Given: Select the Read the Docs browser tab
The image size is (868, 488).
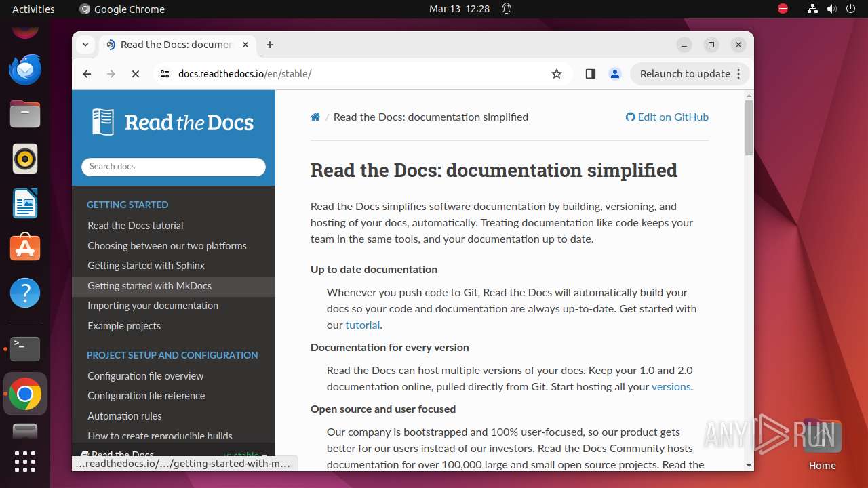Looking at the screenshot, I should [176, 45].
